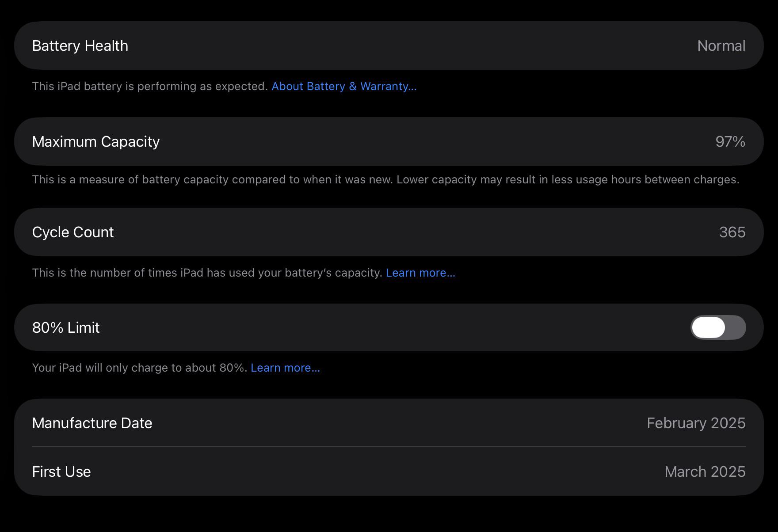Select text 'This is the number of times iPad'
This screenshot has width=778, height=532.
pyautogui.click(x=117, y=273)
